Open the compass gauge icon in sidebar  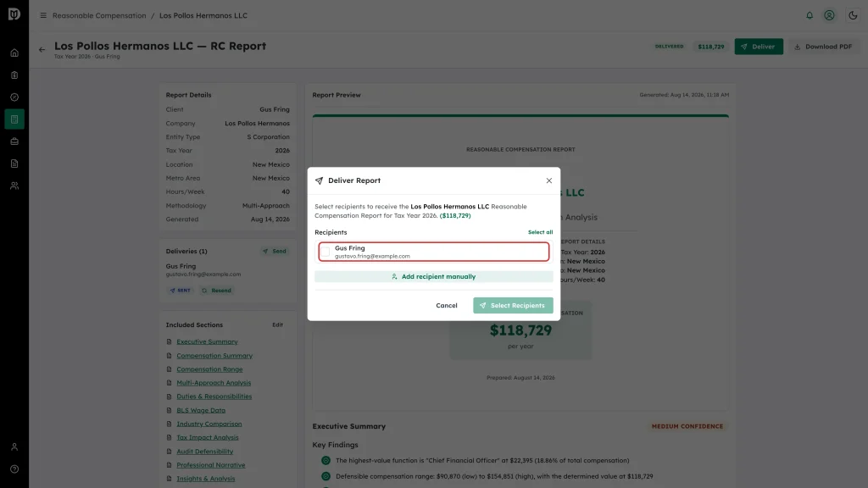coord(14,97)
